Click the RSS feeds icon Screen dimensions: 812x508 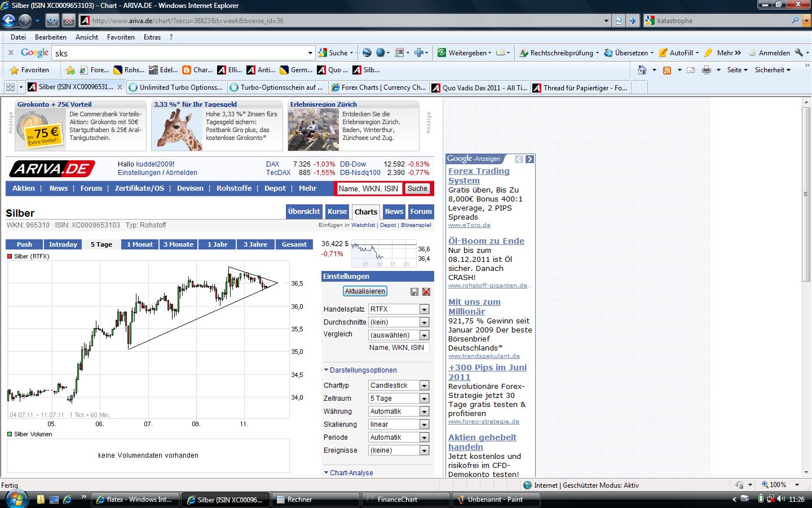pos(667,70)
